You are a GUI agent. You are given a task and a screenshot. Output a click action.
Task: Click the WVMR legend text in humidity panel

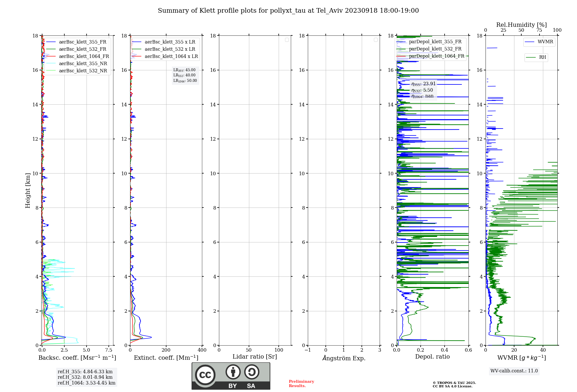(x=545, y=42)
